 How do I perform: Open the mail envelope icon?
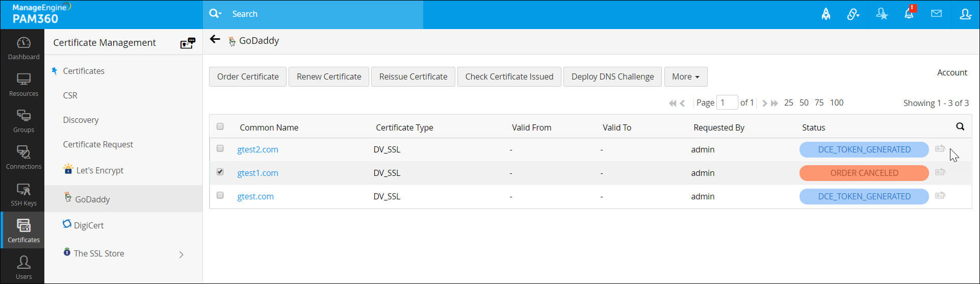coord(936,14)
